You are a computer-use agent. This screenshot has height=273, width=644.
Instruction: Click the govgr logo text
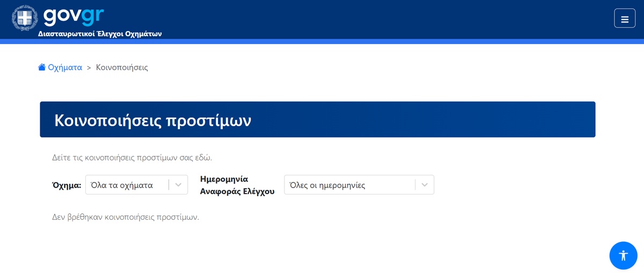click(74, 15)
